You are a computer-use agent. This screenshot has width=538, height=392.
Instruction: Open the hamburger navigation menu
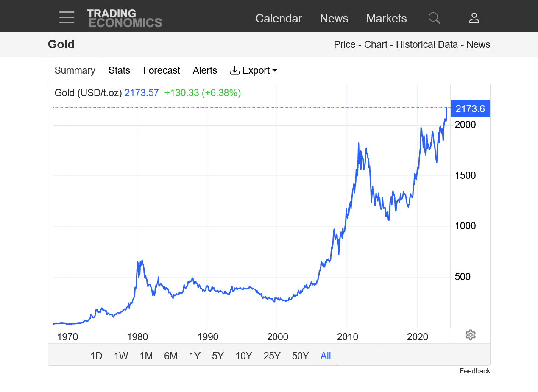tap(67, 17)
